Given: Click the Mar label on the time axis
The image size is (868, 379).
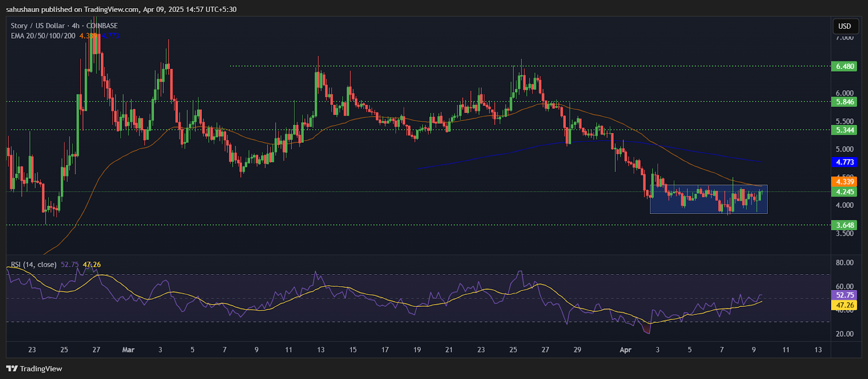Looking at the screenshot, I should (x=128, y=350).
